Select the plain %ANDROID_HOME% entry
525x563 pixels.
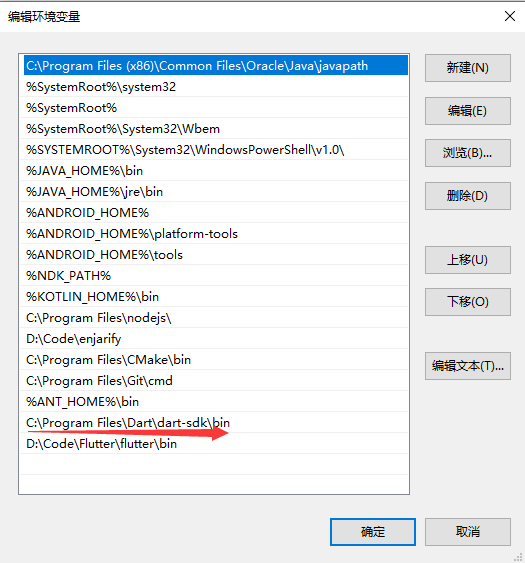214,213
